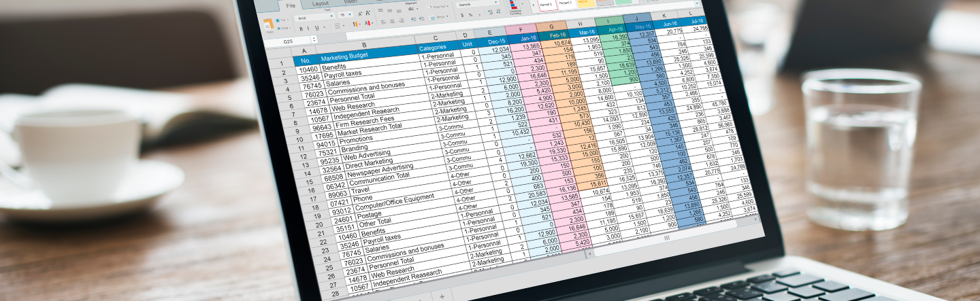Screen dimensions: 980x301
Task: Select column B header
Action: point(364,46)
